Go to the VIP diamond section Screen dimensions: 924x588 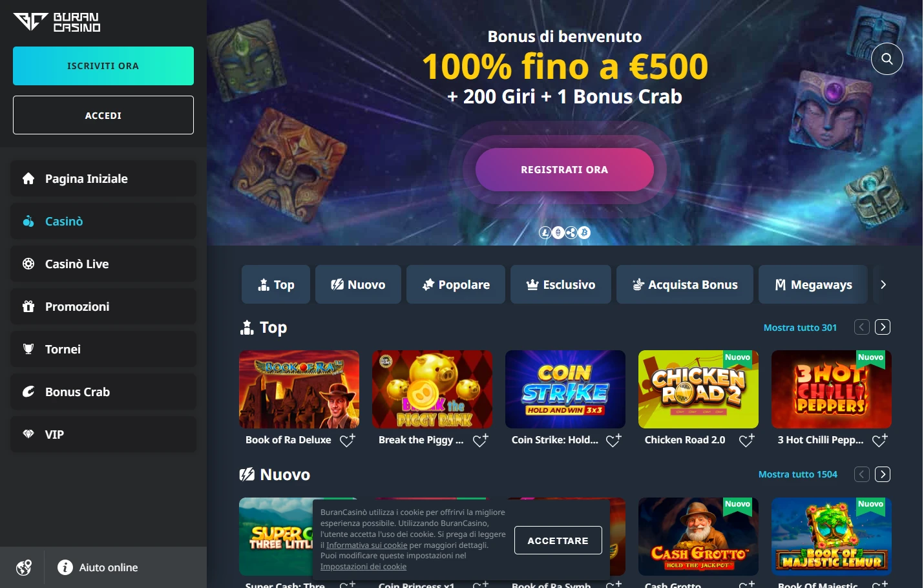(103, 434)
